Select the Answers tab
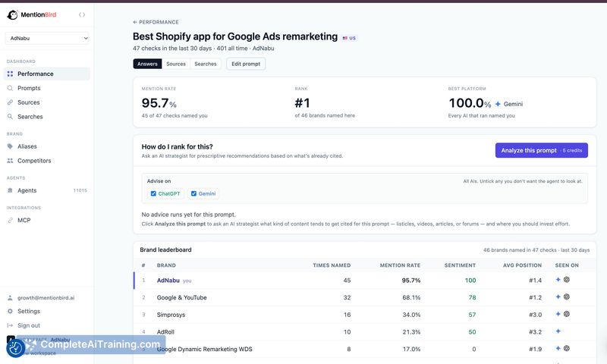Image resolution: width=607 pixels, height=364 pixels. pos(147,64)
